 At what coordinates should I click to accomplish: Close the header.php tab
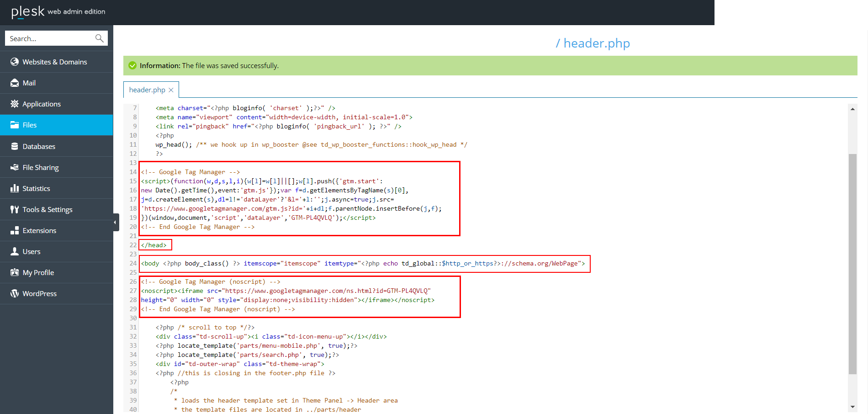tap(171, 90)
